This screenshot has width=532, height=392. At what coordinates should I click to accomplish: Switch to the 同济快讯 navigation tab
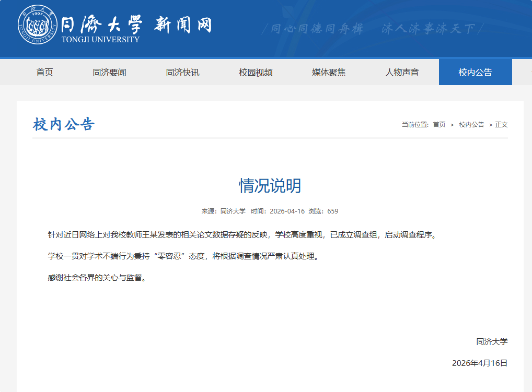[181, 72]
